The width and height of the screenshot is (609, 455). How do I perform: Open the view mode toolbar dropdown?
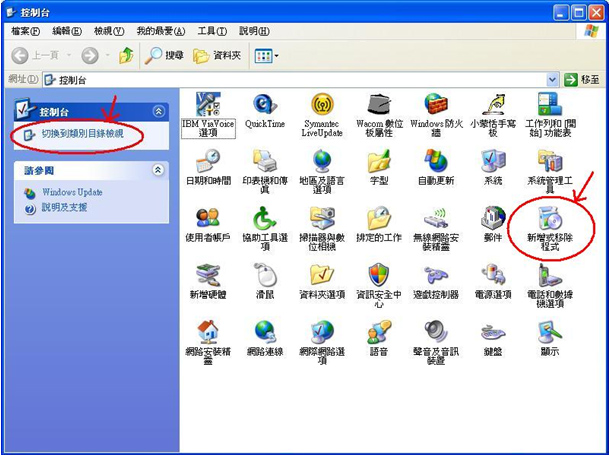(x=267, y=56)
